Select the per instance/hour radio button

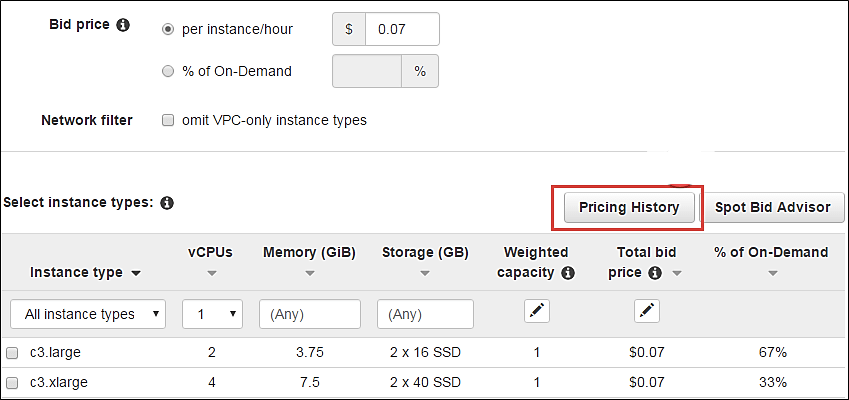168,29
